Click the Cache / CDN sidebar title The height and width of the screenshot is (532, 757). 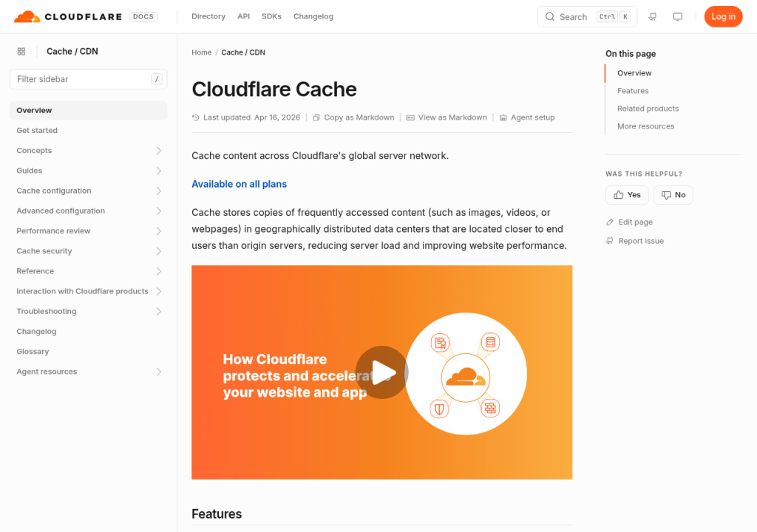pos(72,52)
